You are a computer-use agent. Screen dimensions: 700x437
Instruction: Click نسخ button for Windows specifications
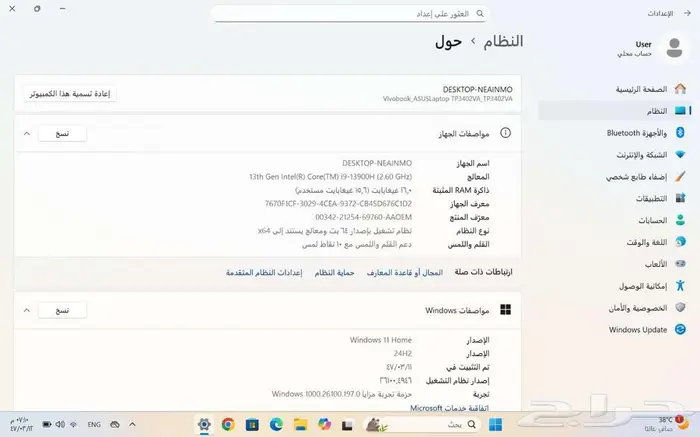[x=62, y=310]
